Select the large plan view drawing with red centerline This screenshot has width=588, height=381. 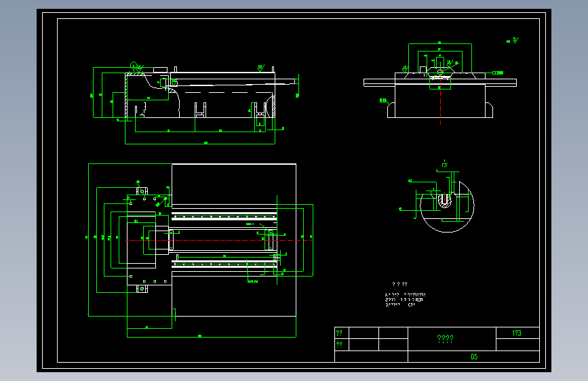pos(201,250)
